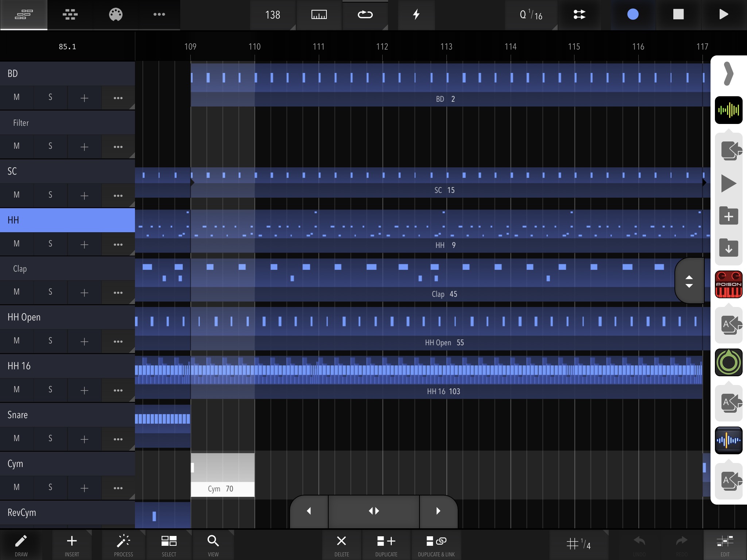The image size is (747, 560).
Task: Open the Filter track options dots
Action: pyautogui.click(x=118, y=147)
